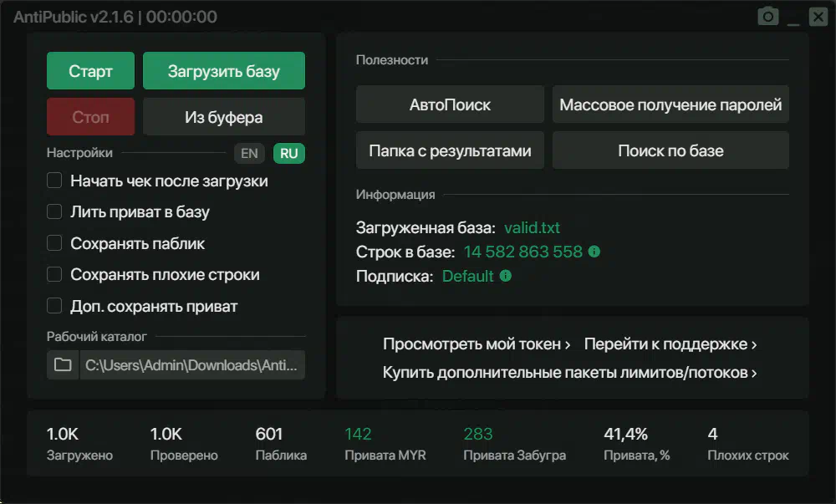836x504 pixels.
Task: Click info icon beside Default subscription
Action: click(x=506, y=276)
